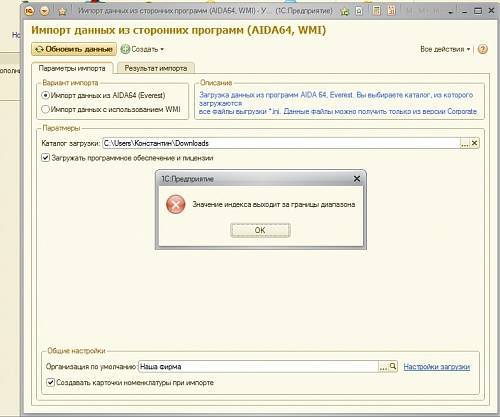Click the Каталог загрузки path field
The image size is (500, 417).
(281, 143)
